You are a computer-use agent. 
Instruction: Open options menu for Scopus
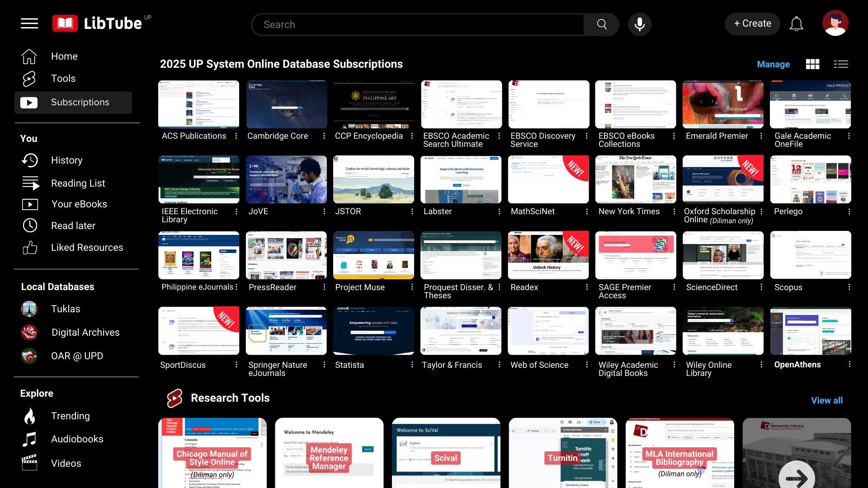[x=849, y=287]
